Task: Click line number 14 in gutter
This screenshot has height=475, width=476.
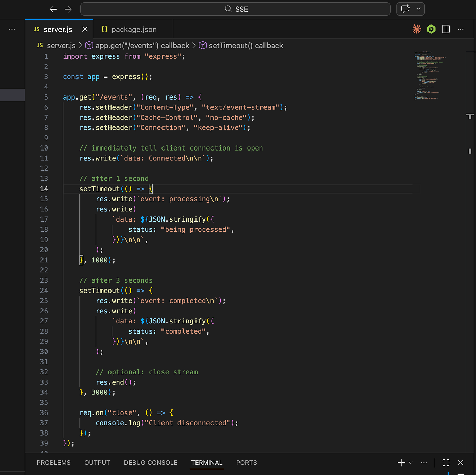Action: [x=44, y=189]
